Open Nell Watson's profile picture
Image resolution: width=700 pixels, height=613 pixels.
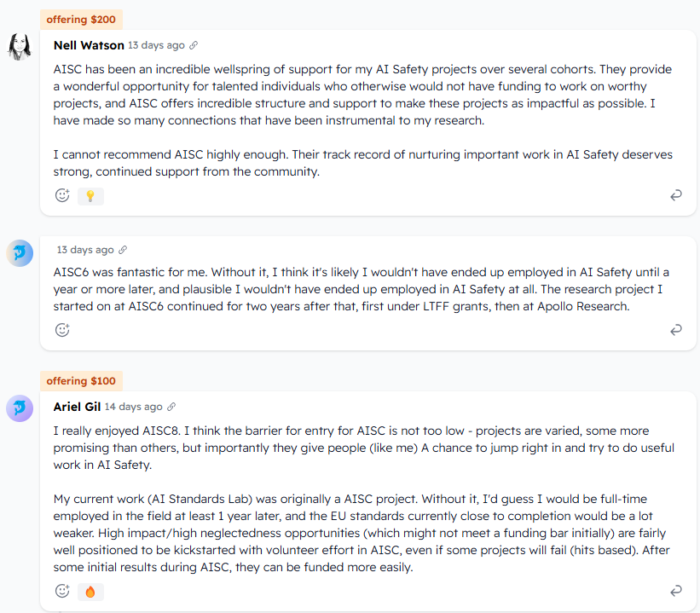coord(20,46)
